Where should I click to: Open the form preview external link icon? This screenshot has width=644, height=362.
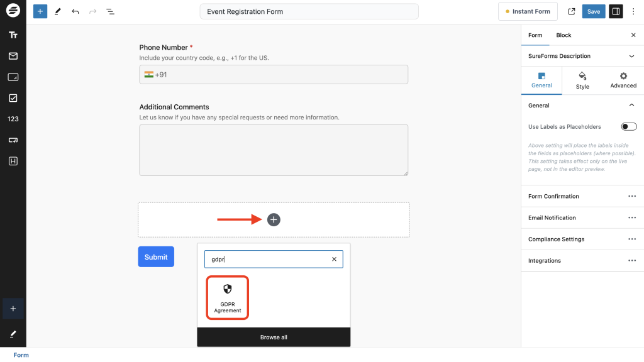tap(571, 11)
